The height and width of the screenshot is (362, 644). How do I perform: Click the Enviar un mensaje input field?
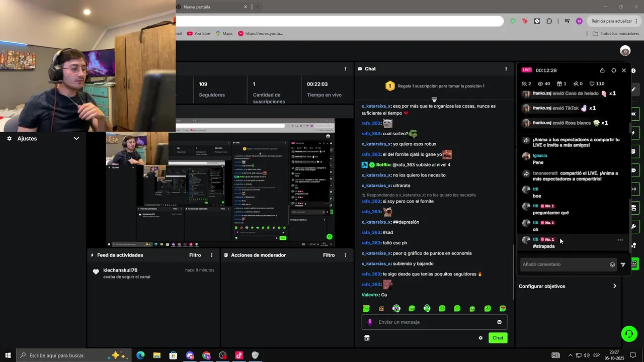434,322
